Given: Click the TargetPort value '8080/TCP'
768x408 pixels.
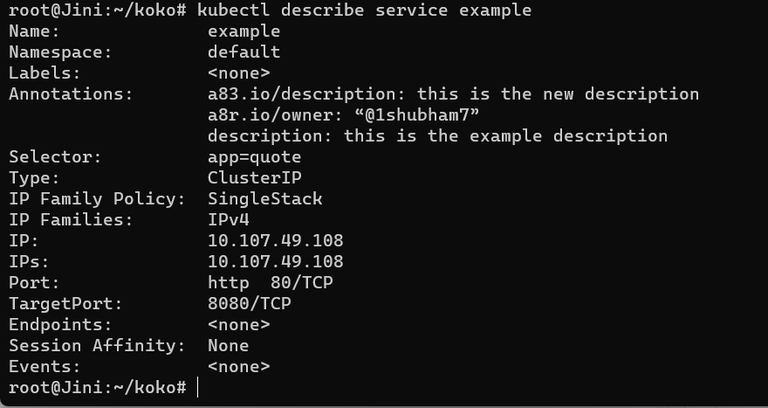Looking at the screenshot, I should pos(249,304).
